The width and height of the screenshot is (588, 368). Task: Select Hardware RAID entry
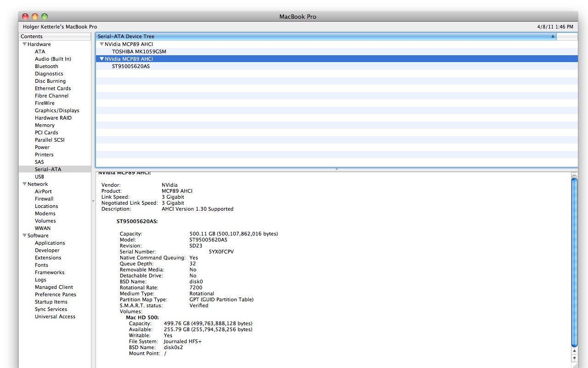click(x=53, y=118)
